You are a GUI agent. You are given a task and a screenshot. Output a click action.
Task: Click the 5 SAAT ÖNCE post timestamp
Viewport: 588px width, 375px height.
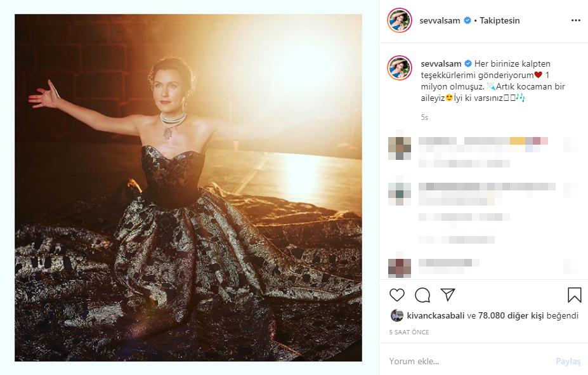[408, 332]
